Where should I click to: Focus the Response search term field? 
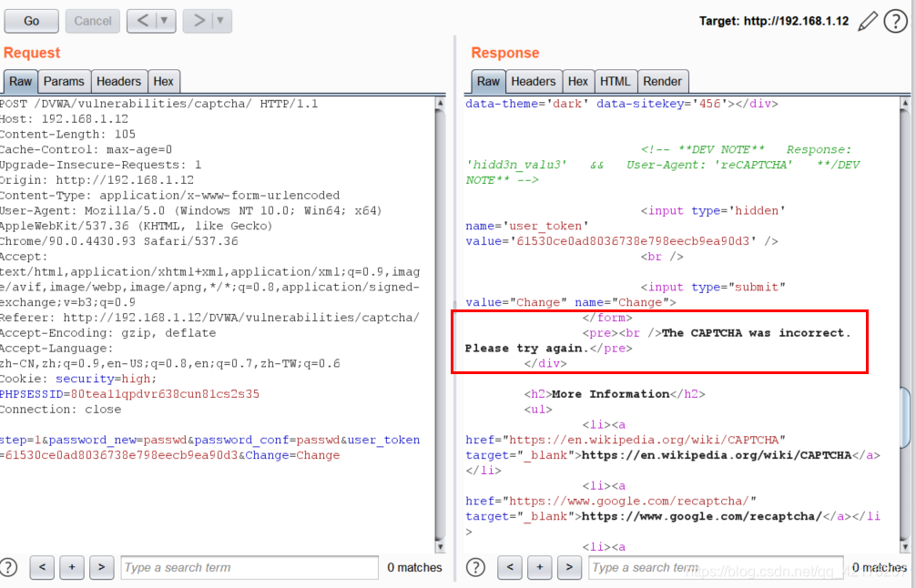717,568
